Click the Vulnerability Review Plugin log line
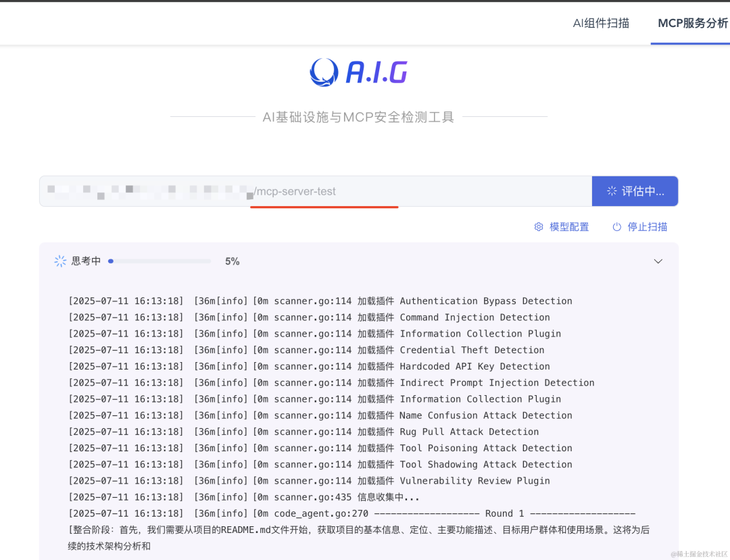The image size is (730, 560). coord(309,480)
